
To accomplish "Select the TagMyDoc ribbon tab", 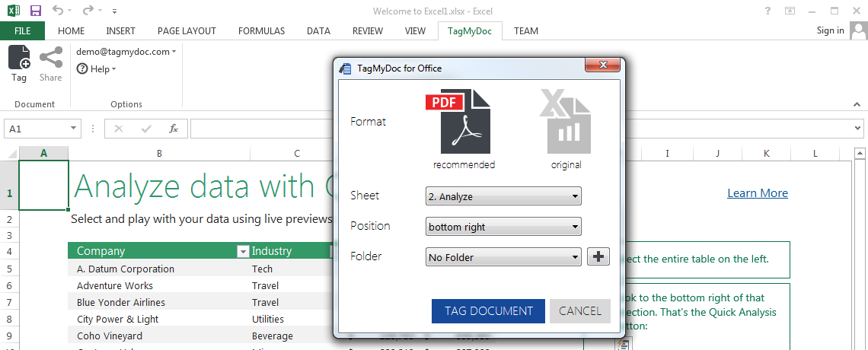I will point(470,31).
